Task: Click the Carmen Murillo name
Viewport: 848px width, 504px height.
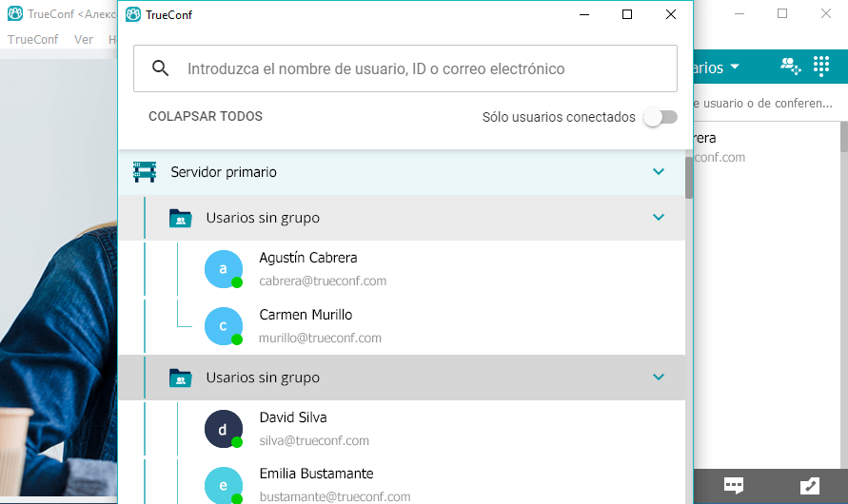Action: tap(306, 315)
